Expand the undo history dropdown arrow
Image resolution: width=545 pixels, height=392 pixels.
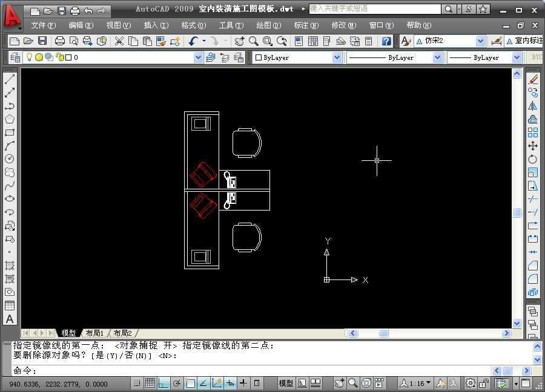point(203,41)
